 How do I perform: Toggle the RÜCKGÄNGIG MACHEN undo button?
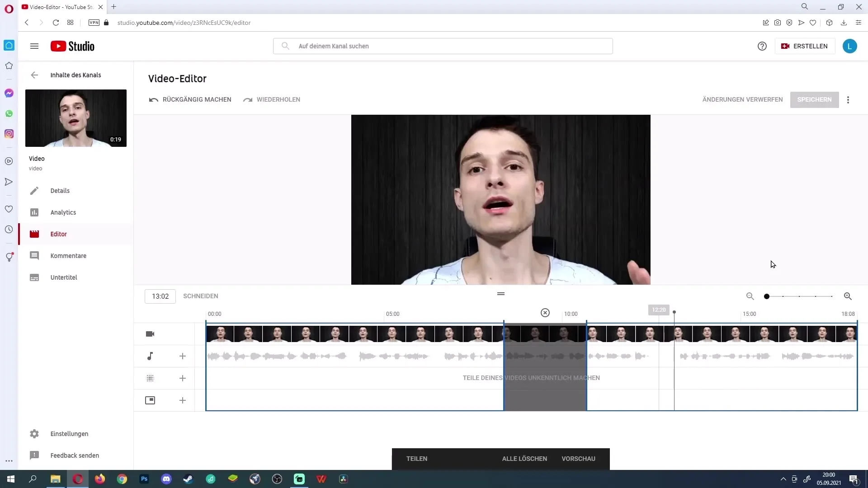190,99
